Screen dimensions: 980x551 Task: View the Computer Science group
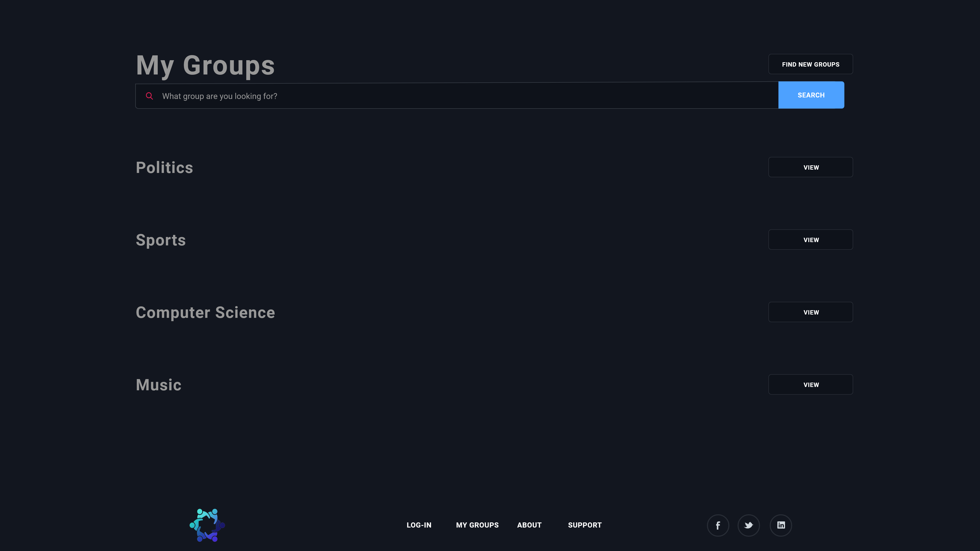coord(810,312)
